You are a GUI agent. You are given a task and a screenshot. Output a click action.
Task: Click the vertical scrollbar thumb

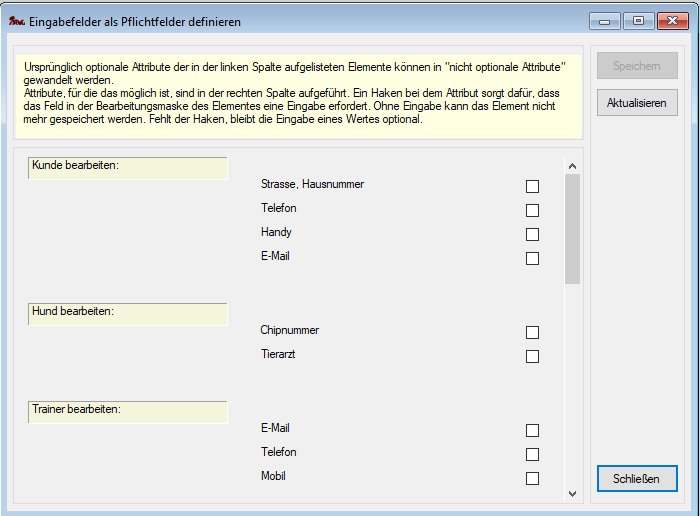[x=572, y=229]
